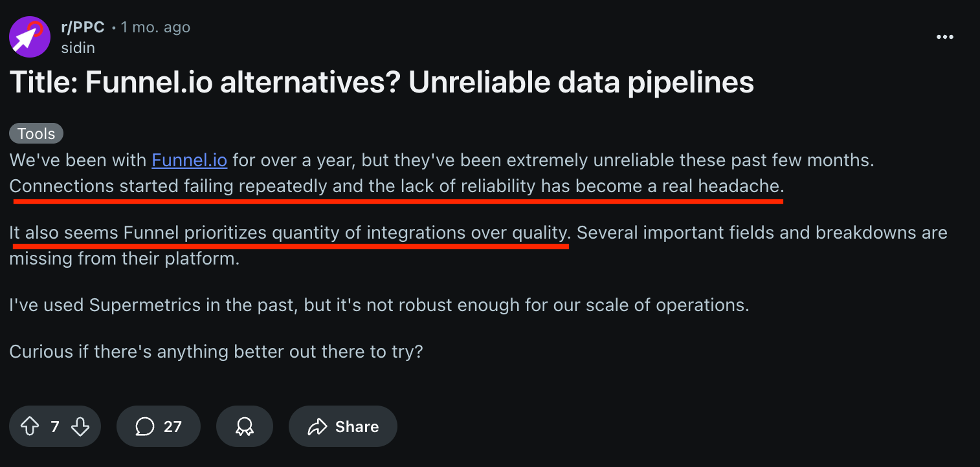Open post options with the three-dot icon
The height and width of the screenshot is (467, 980).
click(945, 37)
